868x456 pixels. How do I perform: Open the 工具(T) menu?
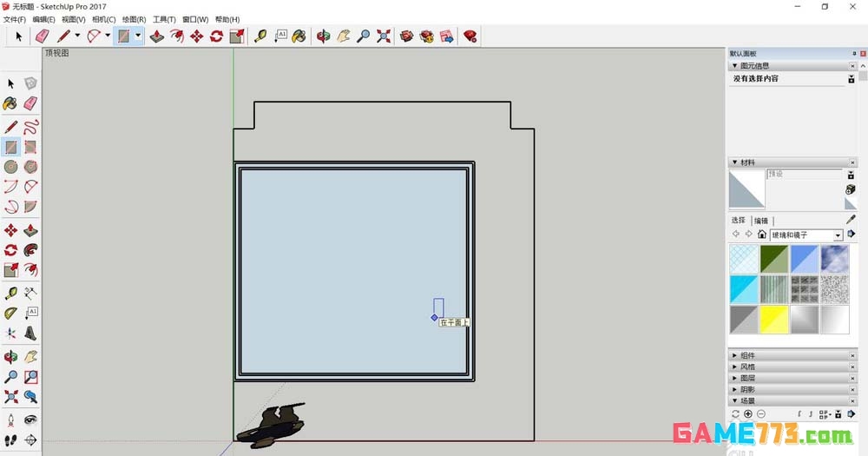click(164, 19)
